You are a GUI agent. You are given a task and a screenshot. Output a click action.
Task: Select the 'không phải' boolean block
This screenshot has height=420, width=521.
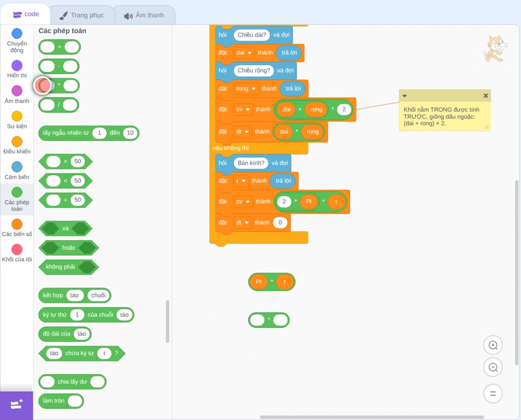coord(69,267)
